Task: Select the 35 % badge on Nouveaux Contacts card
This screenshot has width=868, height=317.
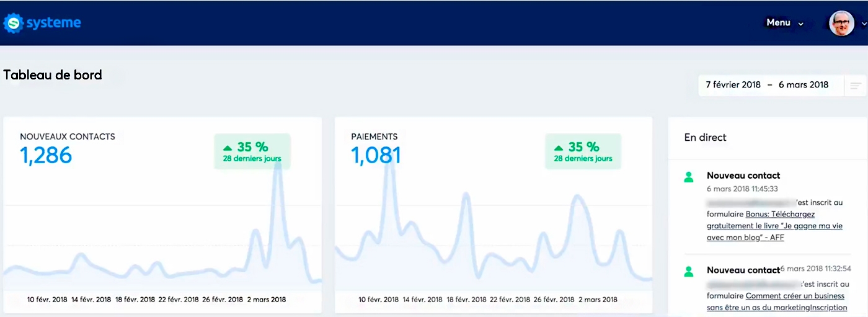Action: point(252,151)
